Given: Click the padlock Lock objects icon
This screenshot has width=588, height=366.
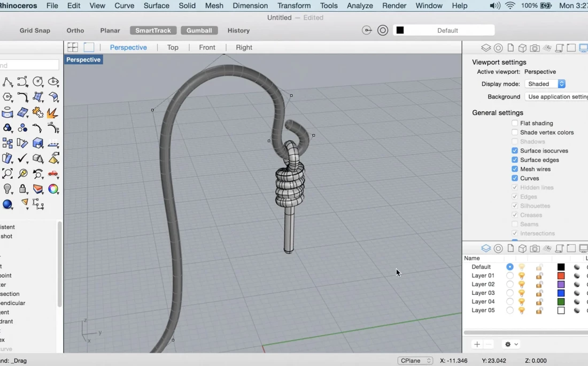Looking at the screenshot, I should (22, 189).
